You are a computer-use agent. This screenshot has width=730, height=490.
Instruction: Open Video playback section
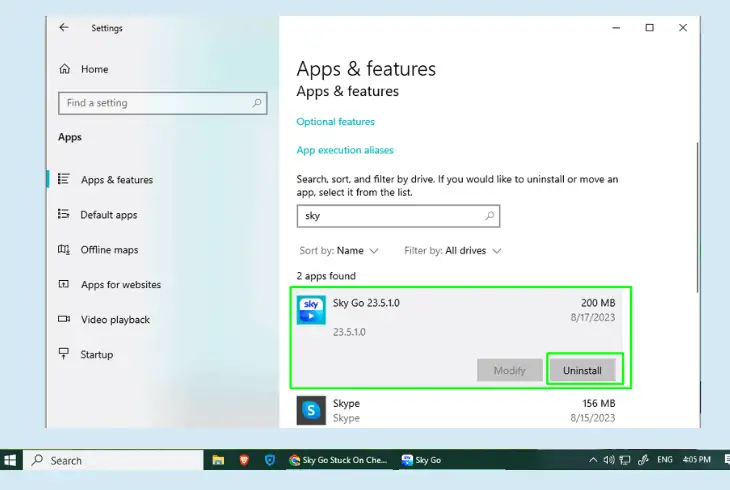coord(115,320)
